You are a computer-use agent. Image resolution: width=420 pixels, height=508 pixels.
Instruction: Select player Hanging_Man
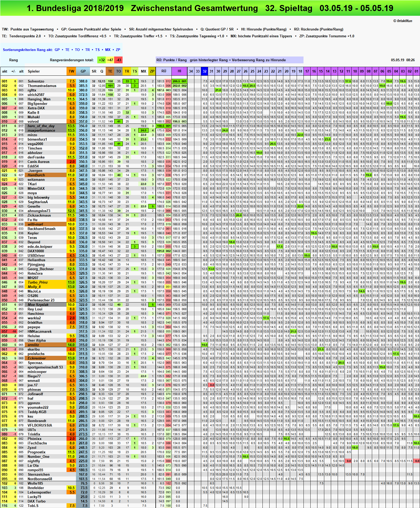click(x=39, y=99)
